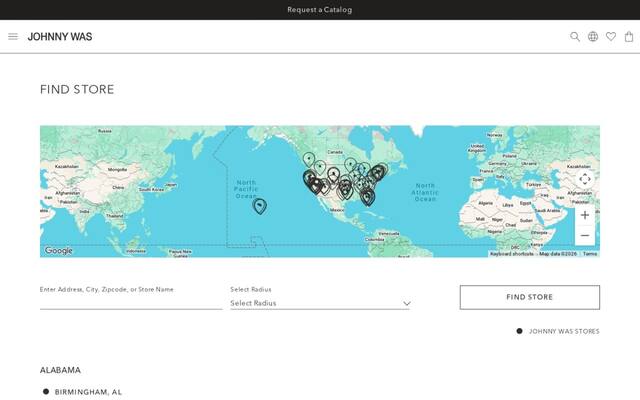Image resolution: width=640 pixels, height=400 pixels.
Task: Zoom in on the map
Action: [585, 215]
